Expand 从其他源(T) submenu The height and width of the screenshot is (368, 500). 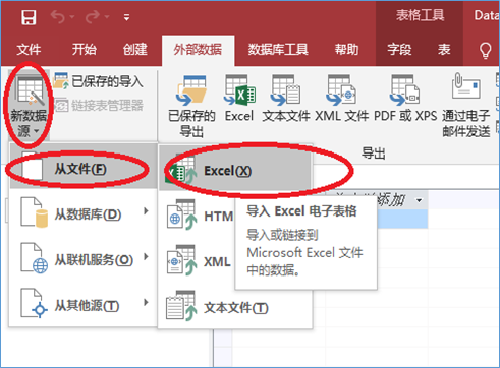tap(83, 306)
